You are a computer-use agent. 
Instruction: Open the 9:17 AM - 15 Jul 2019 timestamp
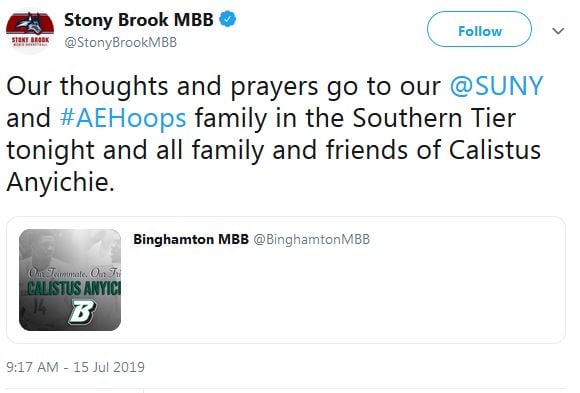75,367
